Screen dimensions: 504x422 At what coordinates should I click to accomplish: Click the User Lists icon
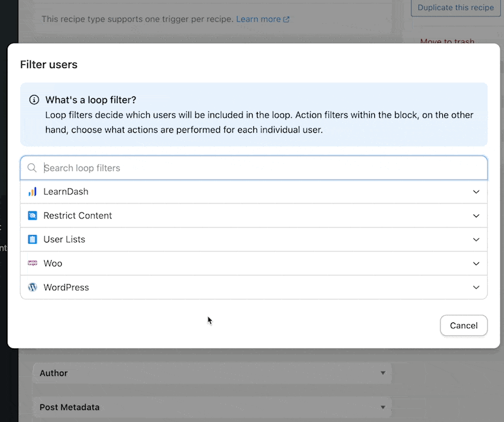coord(32,239)
